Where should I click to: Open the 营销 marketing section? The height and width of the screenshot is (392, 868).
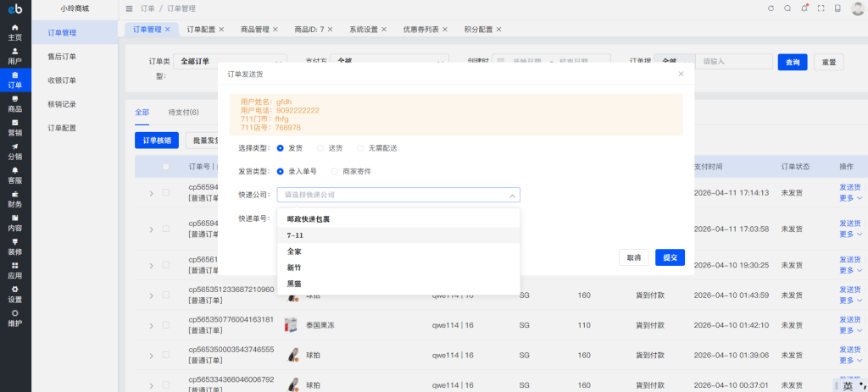15,128
